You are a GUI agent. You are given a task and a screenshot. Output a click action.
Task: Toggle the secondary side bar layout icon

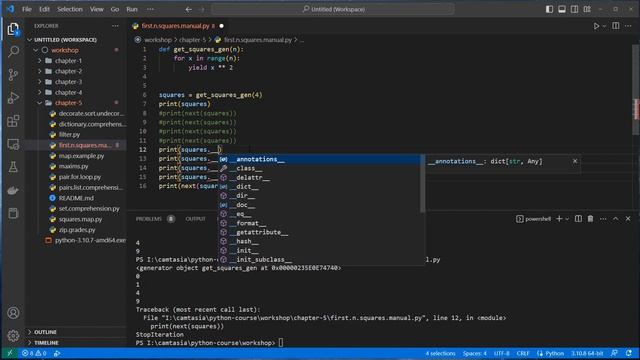coord(574,9)
